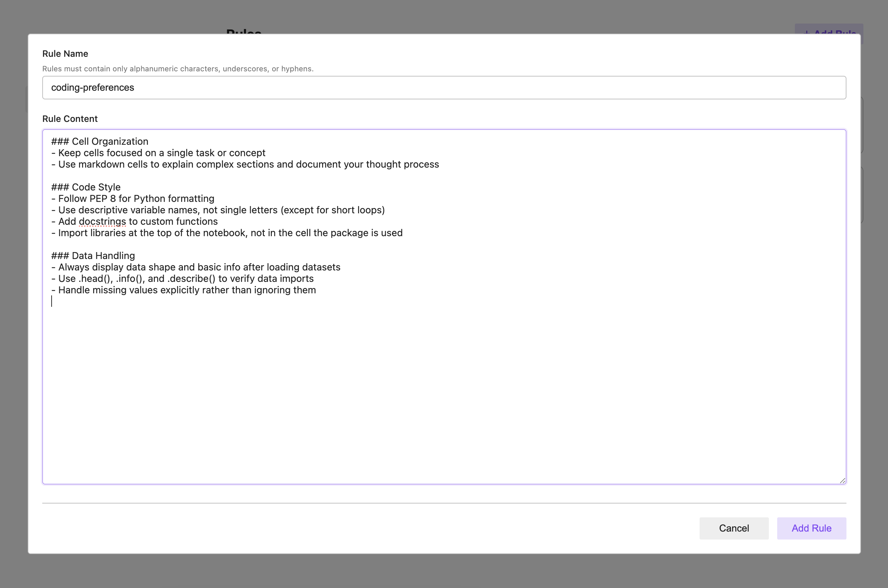Place cursor on '### Cell Organization' heading line

100,141
